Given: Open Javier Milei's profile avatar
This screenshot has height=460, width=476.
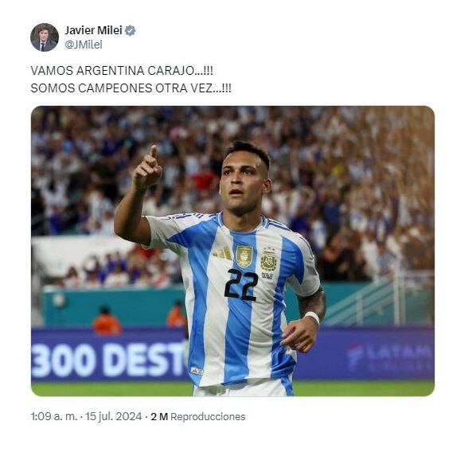Looking at the screenshot, I should [x=45, y=37].
